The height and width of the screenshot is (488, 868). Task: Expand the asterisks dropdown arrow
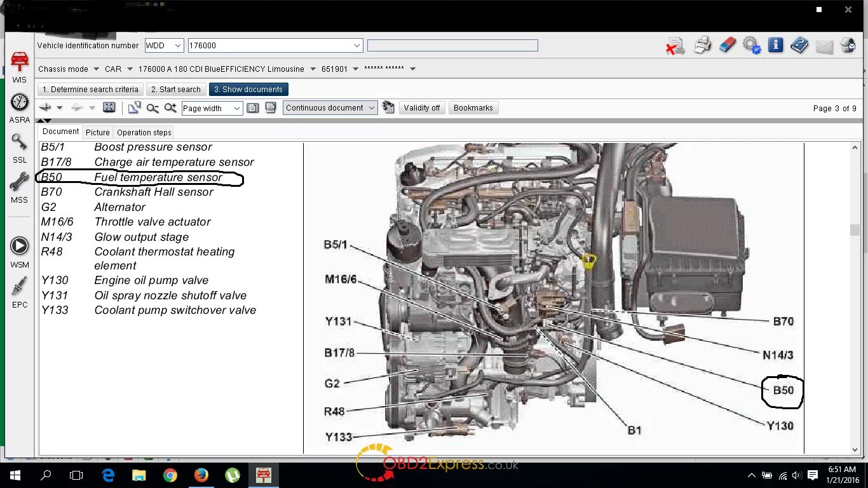(412, 69)
